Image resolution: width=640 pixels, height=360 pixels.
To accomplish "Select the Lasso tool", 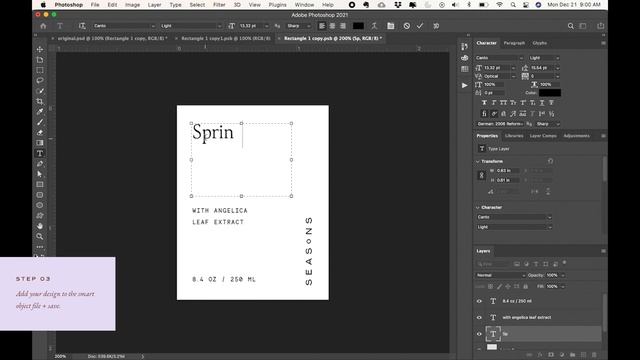I will pos(40,80).
